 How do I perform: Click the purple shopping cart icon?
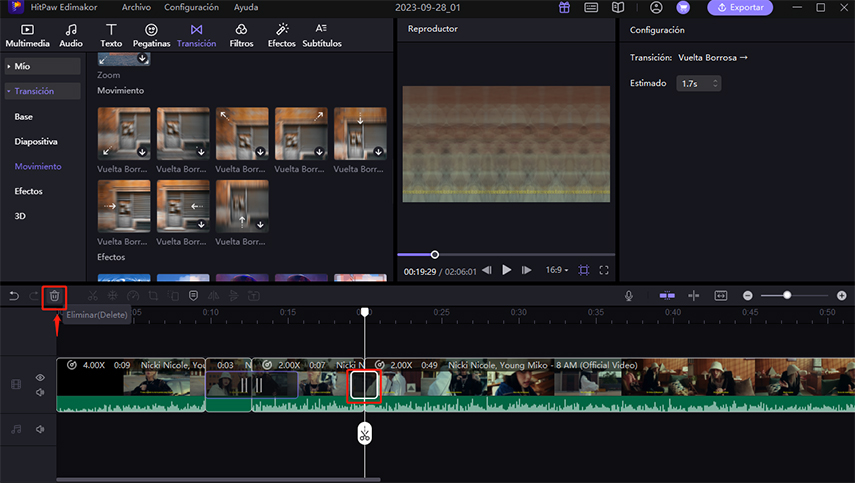pos(683,8)
